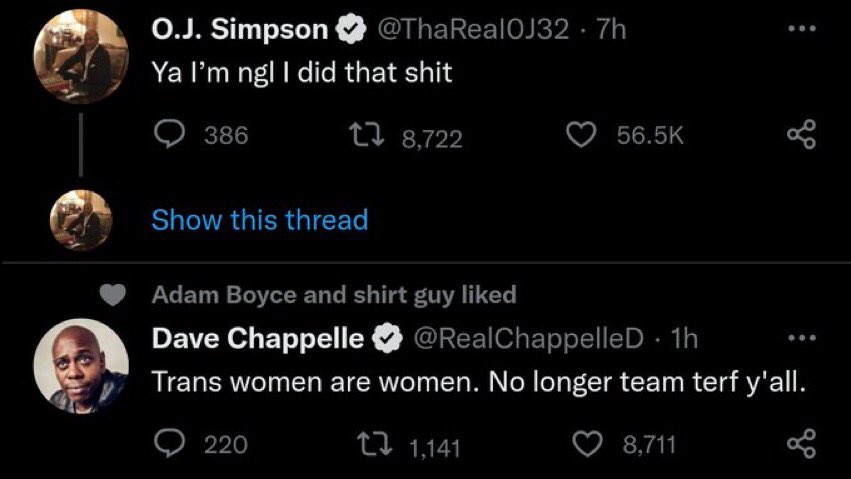Open Dave Chappelle's profile picture

[x=80, y=366]
